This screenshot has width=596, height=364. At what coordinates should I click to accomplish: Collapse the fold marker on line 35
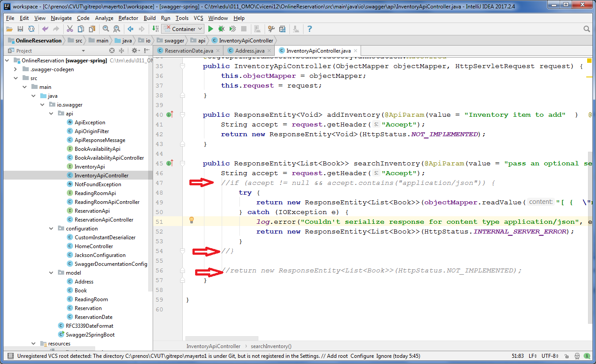pos(182,66)
